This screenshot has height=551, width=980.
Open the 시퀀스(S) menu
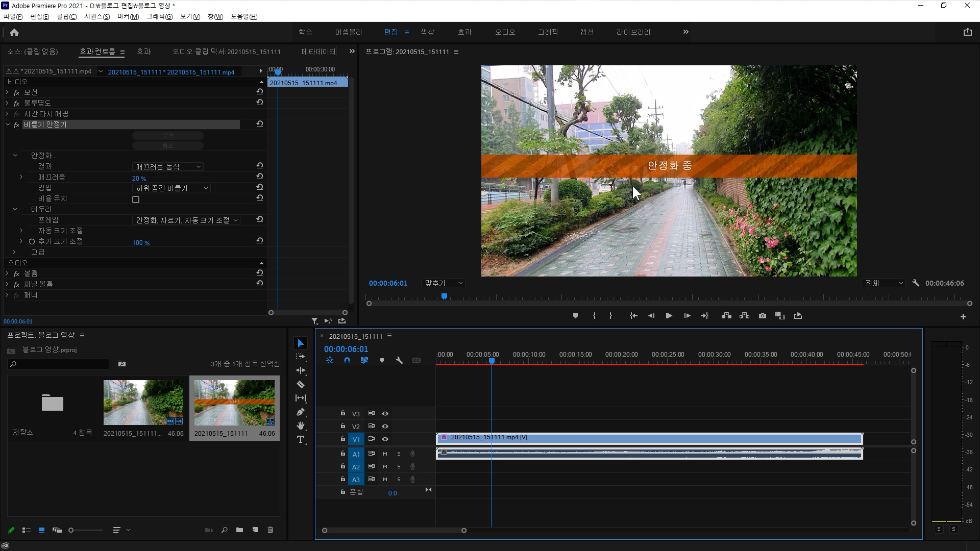click(96, 16)
